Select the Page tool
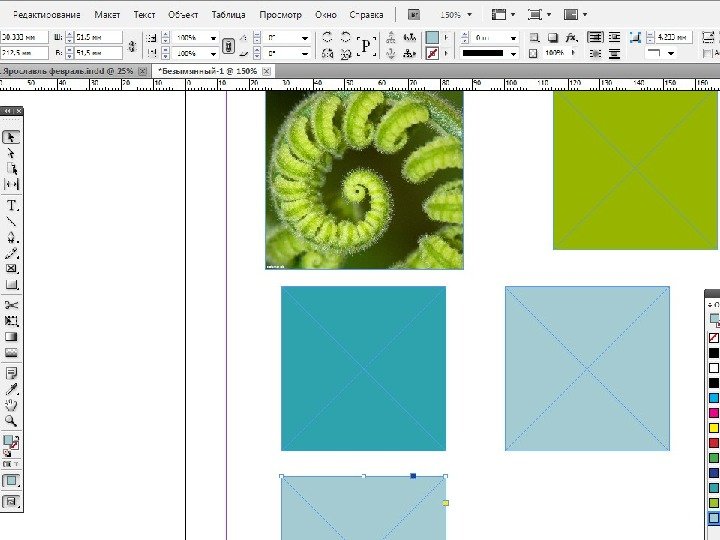Viewport: 720px width, 540px height. tap(11, 169)
